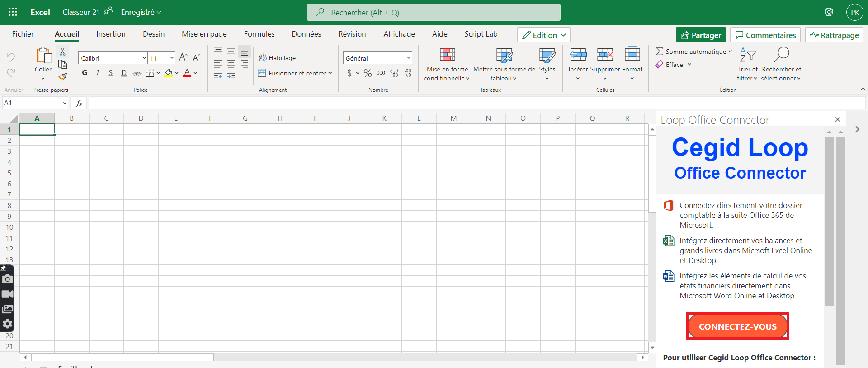Apply thousands separator (000) format
This screenshot has height=368, width=868.
tap(381, 73)
